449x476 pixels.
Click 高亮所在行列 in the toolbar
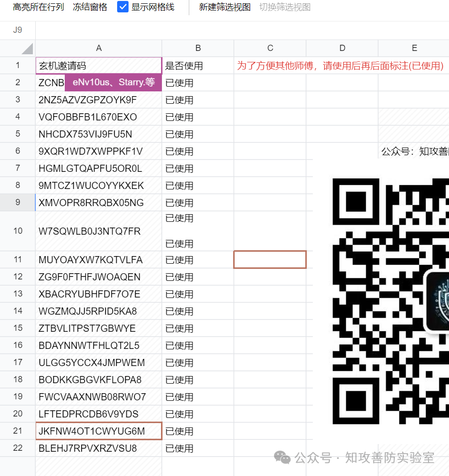38,7
